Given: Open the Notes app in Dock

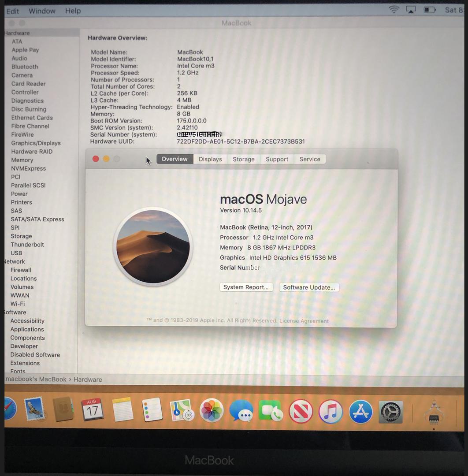Looking at the screenshot, I should 123,409.
